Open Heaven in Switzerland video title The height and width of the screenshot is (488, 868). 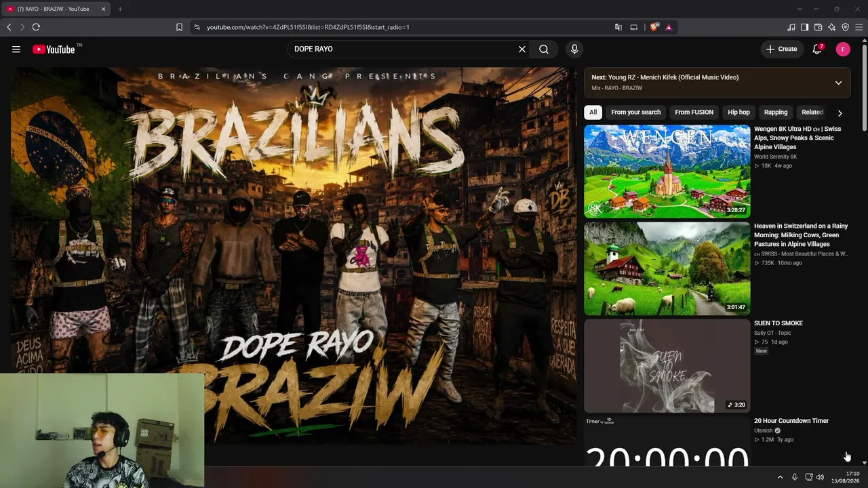tap(801, 235)
